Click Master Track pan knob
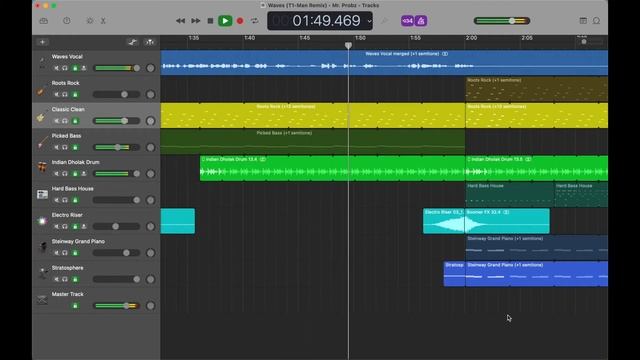 coord(151,306)
